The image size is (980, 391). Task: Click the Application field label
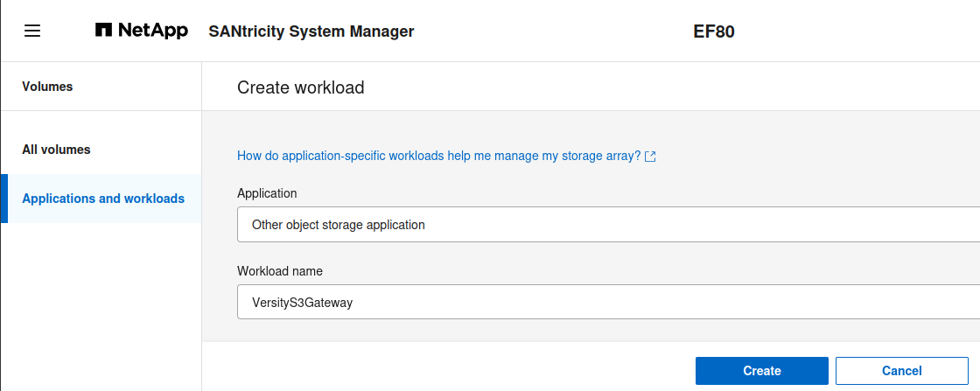(x=267, y=193)
